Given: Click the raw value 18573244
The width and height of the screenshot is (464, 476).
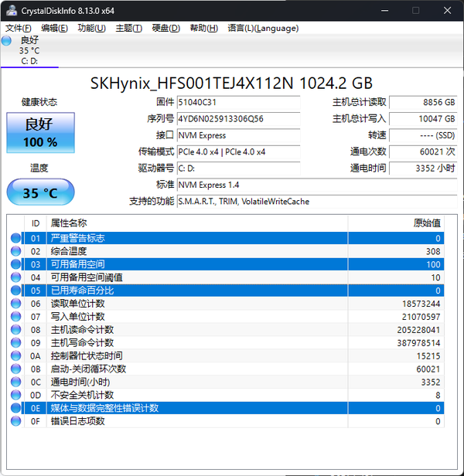Looking at the screenshot, I should (x=421, y=304).
